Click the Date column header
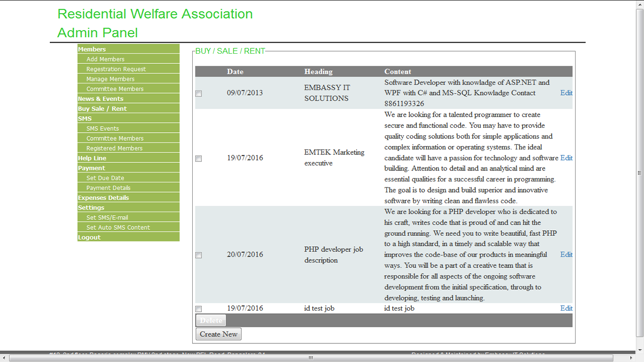The width and height of the screenshot is (644, 362). pos(235,72)
